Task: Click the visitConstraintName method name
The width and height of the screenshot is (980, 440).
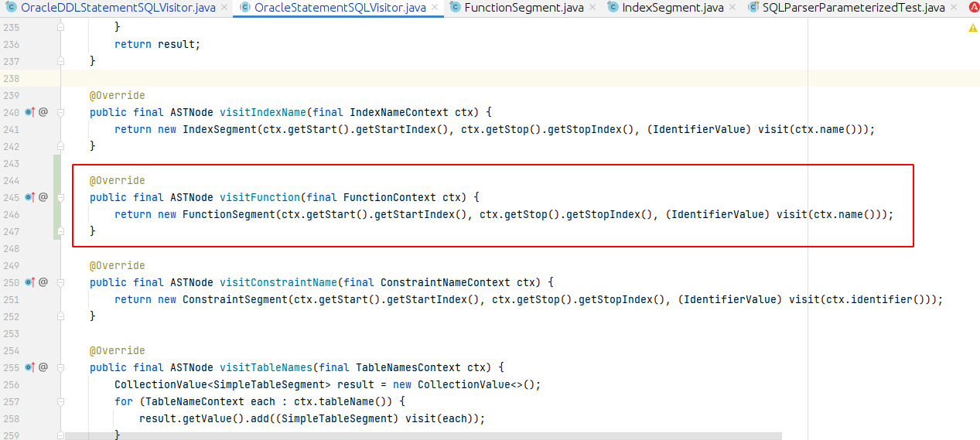Action: (x=278, y=282)
